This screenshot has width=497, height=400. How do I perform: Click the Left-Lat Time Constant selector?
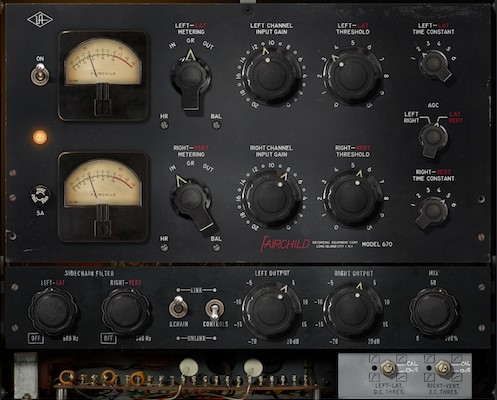[435, 65]
